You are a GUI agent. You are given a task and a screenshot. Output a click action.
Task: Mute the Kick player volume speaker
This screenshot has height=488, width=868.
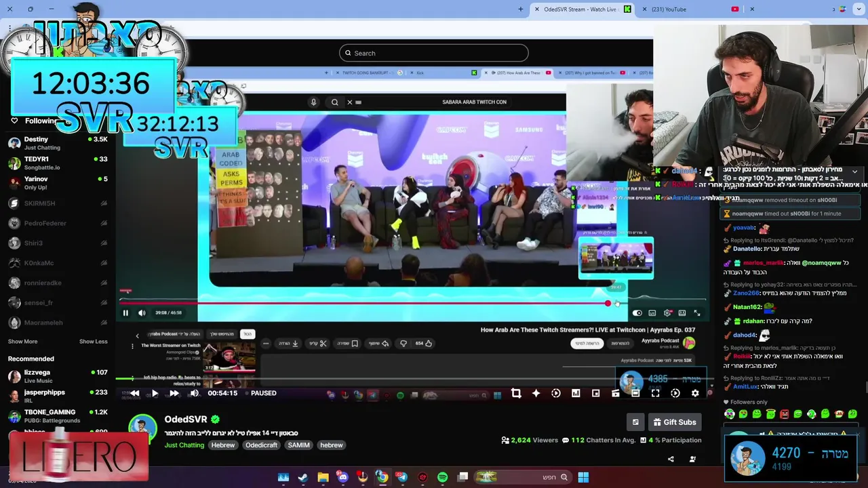[x=194, y=393]
